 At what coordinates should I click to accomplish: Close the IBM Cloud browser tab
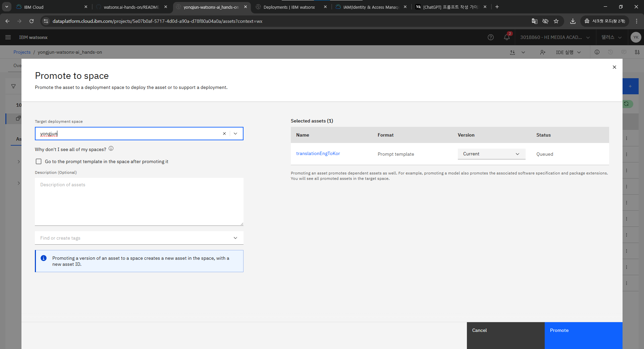[86, 7]
